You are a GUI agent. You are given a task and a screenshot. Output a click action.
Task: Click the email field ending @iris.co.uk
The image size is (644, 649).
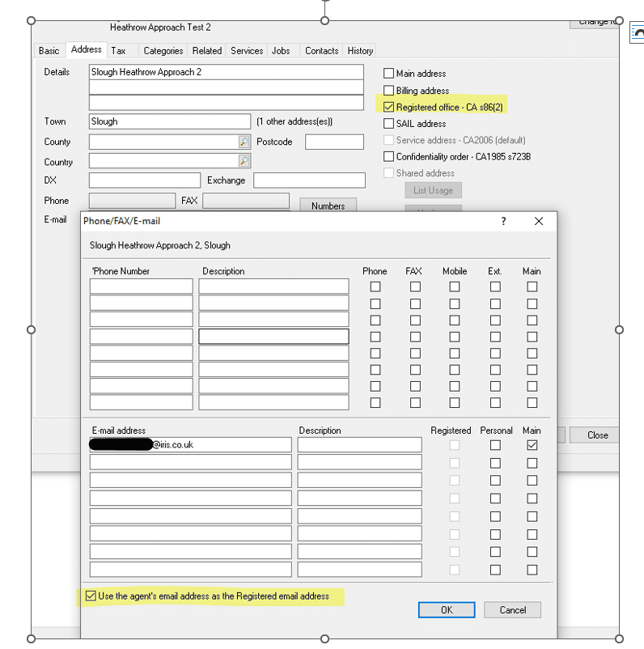190,445
